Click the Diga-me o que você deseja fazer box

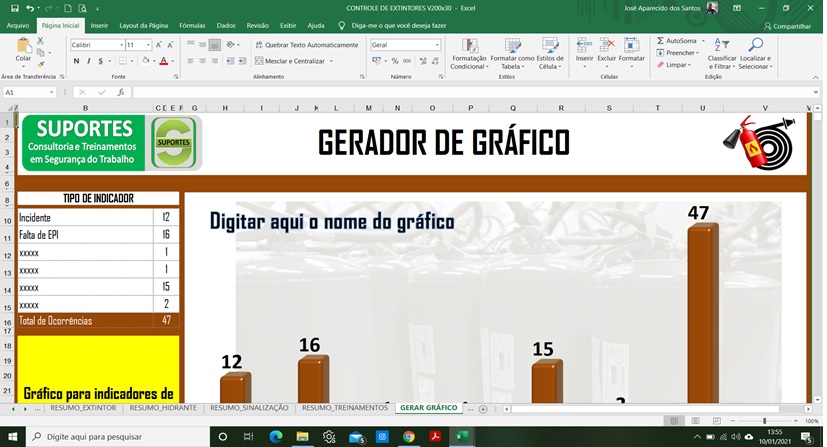pos(398,25)
